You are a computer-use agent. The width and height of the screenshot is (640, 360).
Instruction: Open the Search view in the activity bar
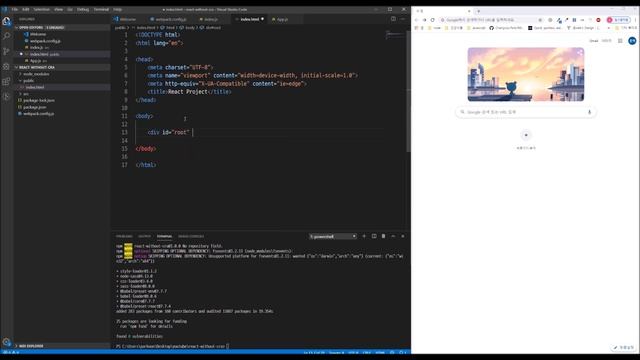tap(6, 36)
